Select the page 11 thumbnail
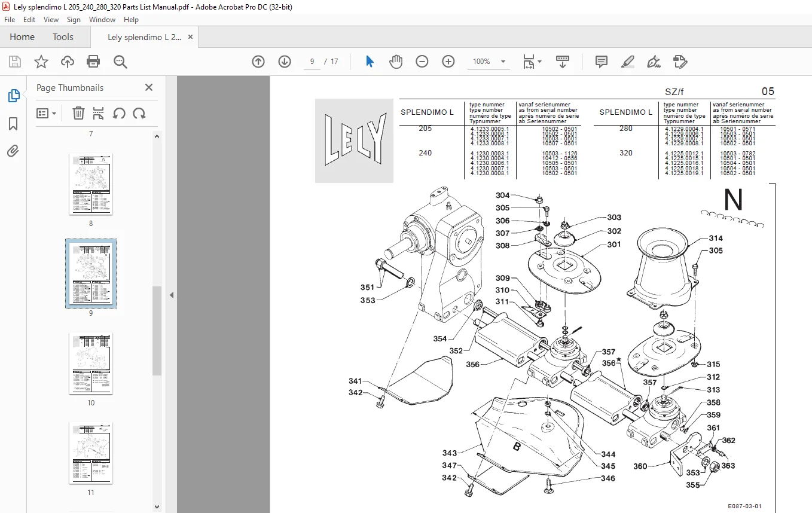Image resolution: width=812 pixels, height=513 pixels. (x=91, y=453)
